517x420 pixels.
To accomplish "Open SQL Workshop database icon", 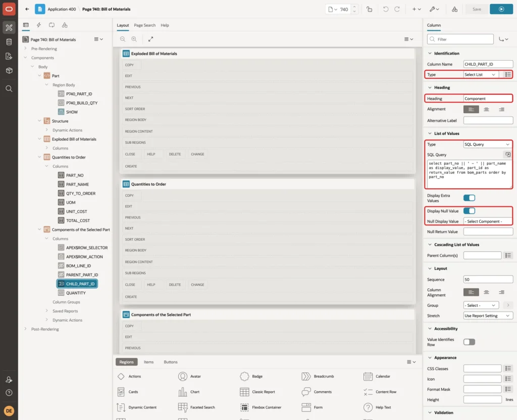I will 9,42.
